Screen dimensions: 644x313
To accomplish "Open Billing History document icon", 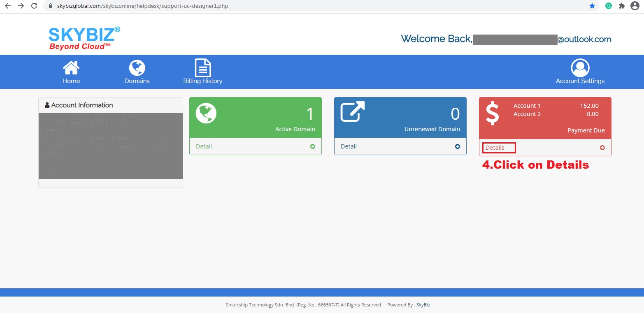I will (202, 68).
